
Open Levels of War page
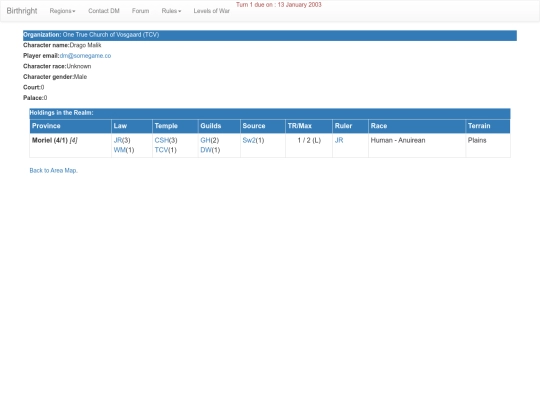pos(211,11)
